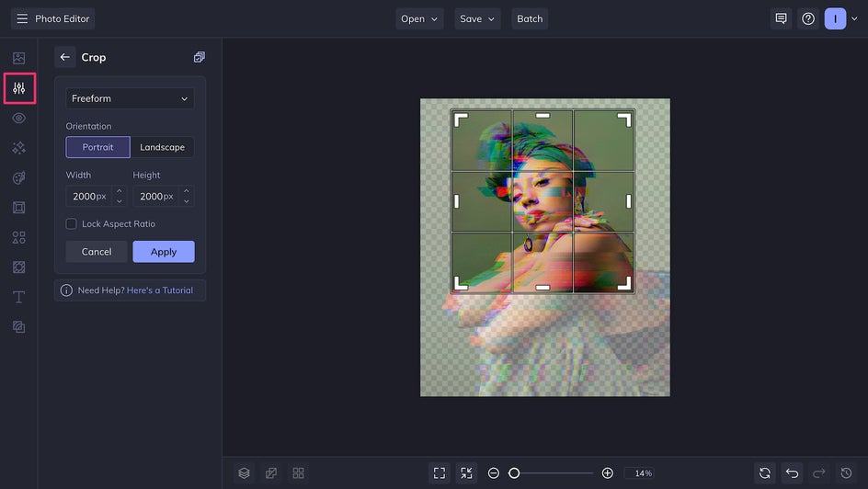The height and width of the screenshot is (489, 868).
Task: Click the fit to screen icon
Action: click(440, 473)
